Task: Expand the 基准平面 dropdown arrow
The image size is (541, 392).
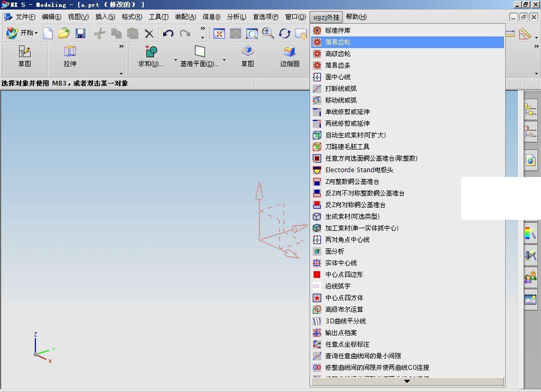Action: pos(224,60)
